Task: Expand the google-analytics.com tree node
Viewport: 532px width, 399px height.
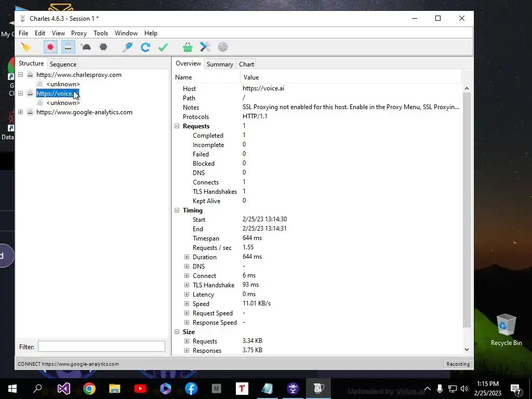Action: point(21,112)
